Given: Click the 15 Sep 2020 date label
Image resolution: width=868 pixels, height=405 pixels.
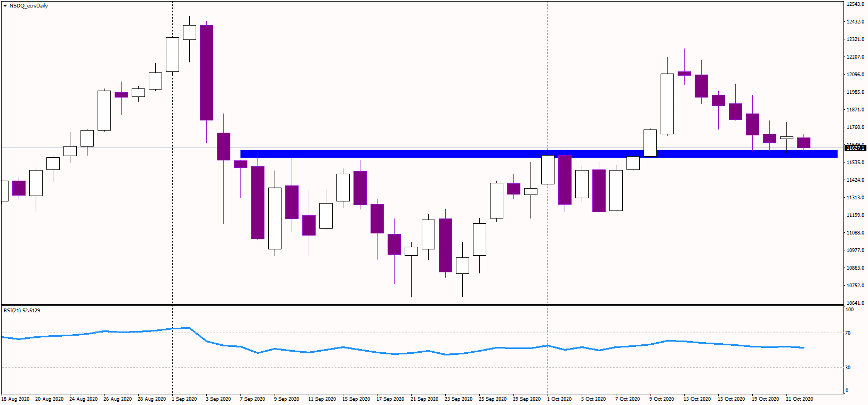Looking at the screenshot, I should pyautogui.click(x=357, y=399).
